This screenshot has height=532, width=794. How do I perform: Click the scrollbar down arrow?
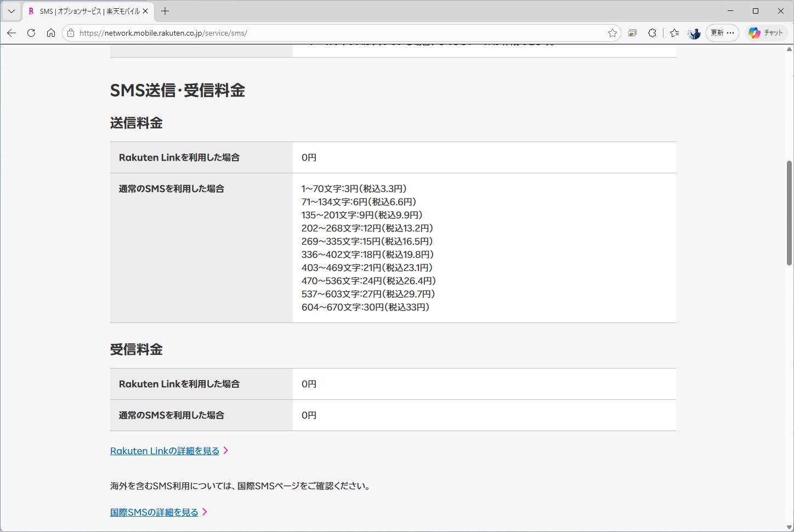(790, 527)
